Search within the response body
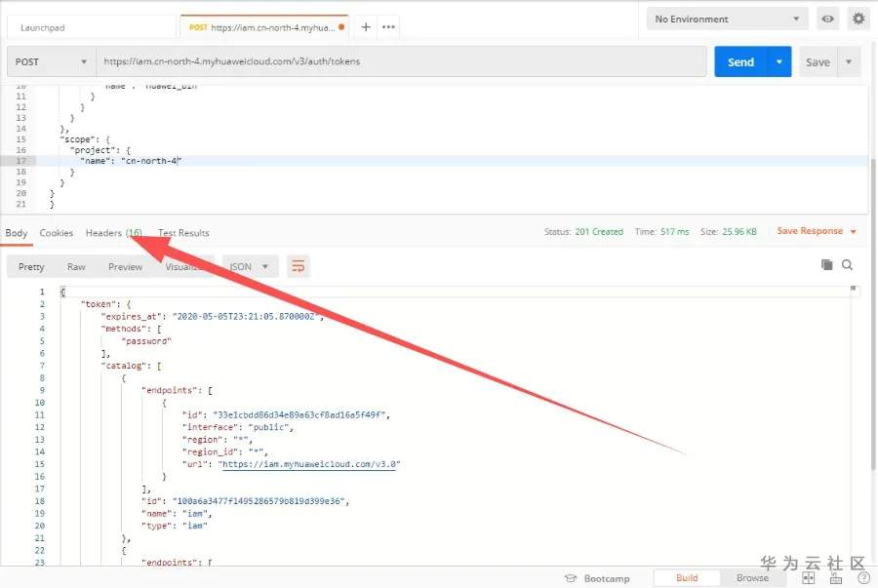The width and height of the screenshot is (878, 588). [x=848, y=265]
